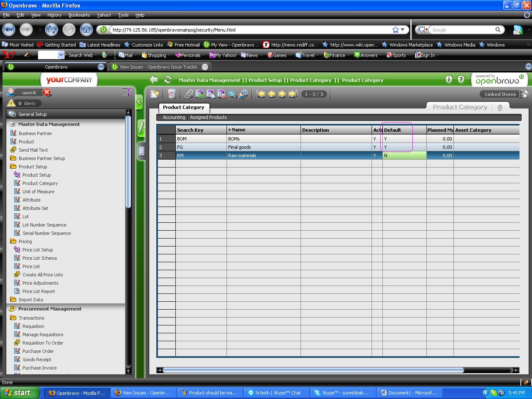Open the URL bar history dropdown
The image size is (532, 399).
pos(402,30)
